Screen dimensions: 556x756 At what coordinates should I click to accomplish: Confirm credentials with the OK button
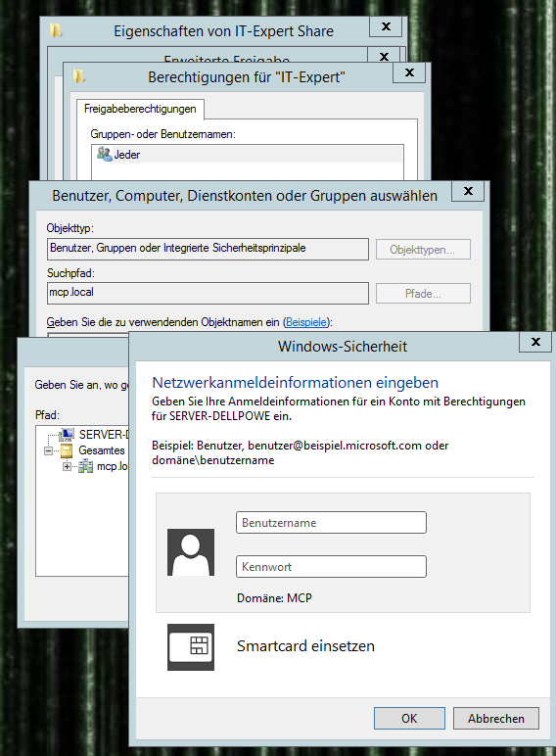coord(409,719)
